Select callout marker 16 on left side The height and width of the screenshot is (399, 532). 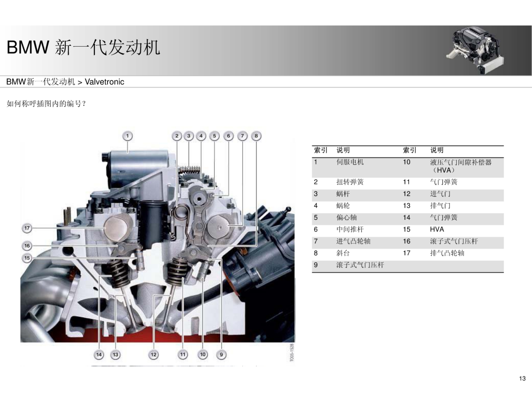27,246
